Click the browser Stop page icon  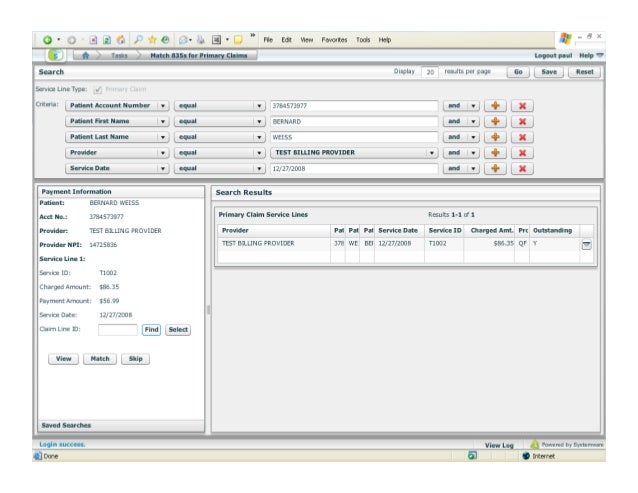click(93, 40)
